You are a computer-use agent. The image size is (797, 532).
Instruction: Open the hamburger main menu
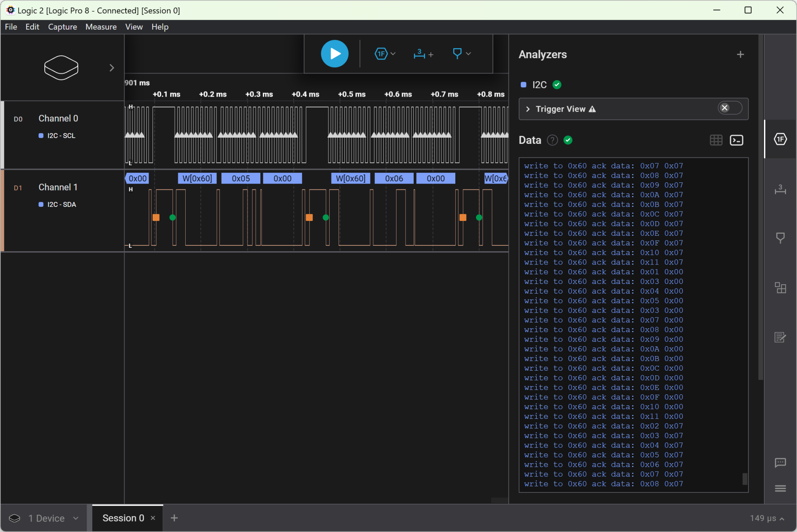tap(780, 488)
